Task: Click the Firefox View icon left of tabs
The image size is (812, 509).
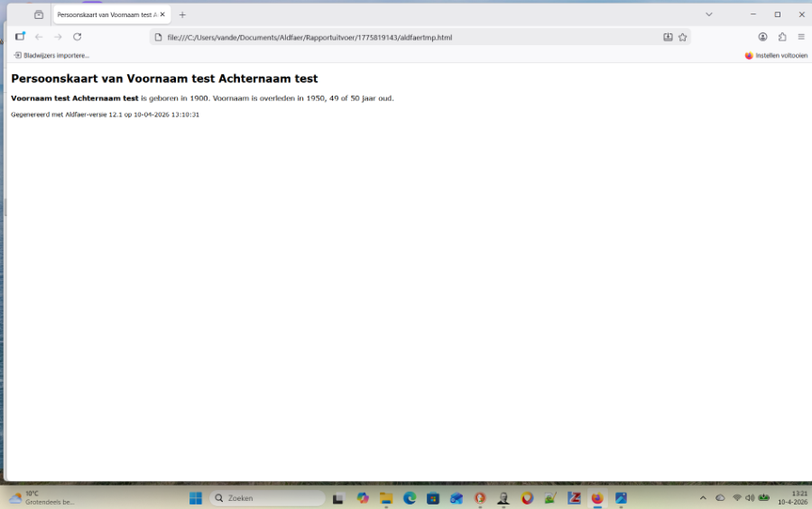Action: 39,14
